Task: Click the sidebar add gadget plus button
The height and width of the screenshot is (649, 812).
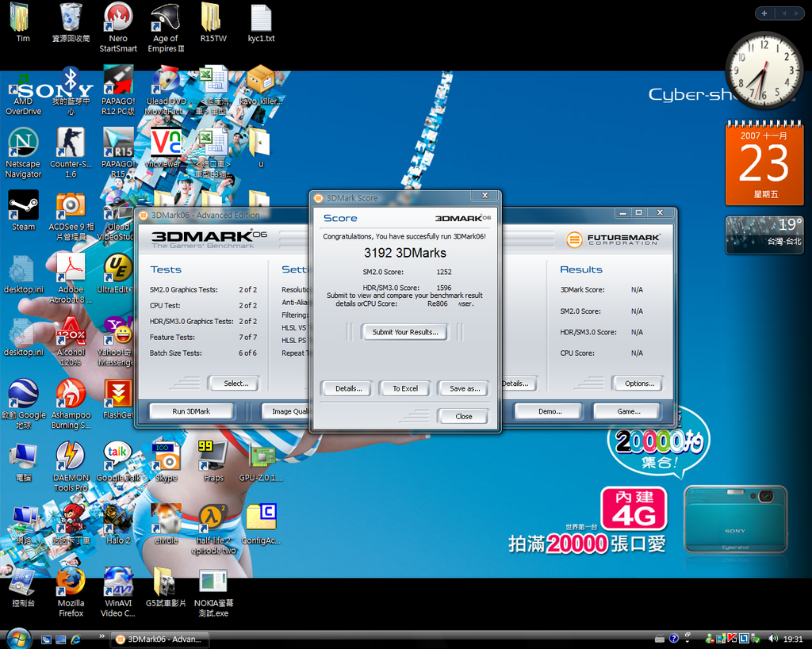Action: 764,13
